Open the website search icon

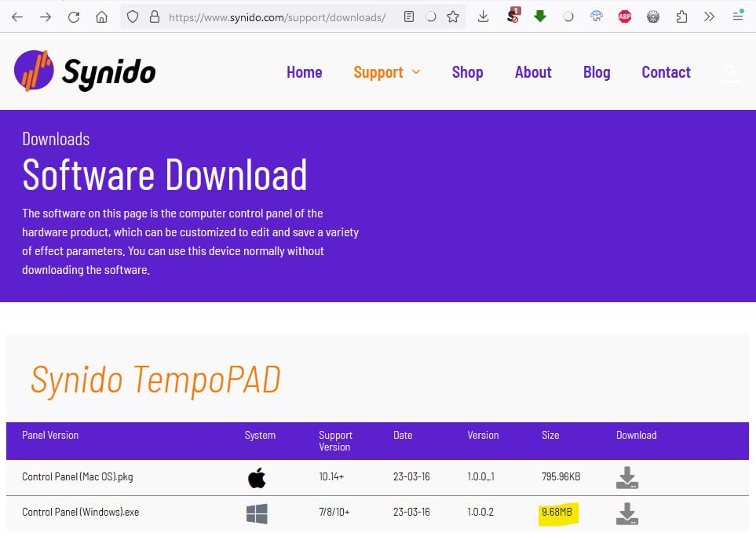[731, 73]
